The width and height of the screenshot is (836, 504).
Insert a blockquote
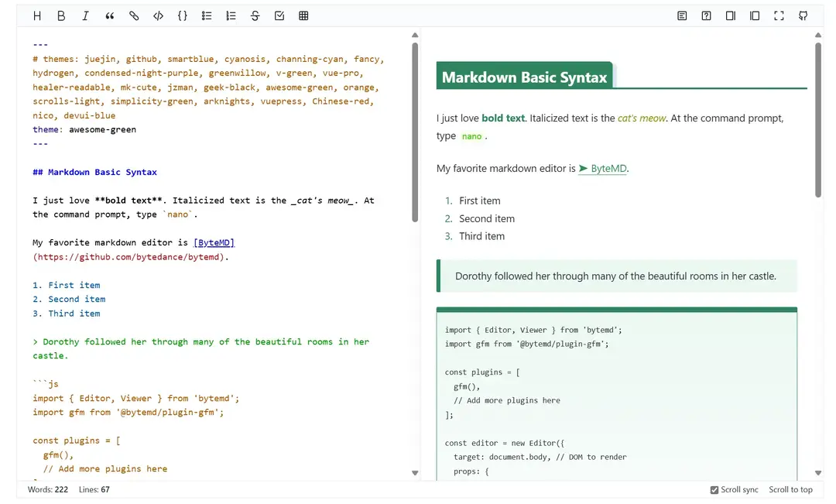pos(110,15)
